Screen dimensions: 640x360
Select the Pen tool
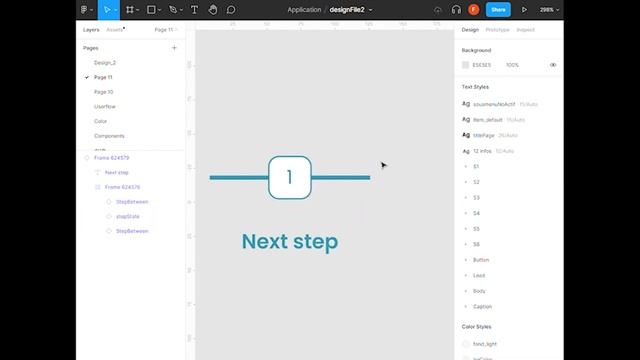click(173, 9)
